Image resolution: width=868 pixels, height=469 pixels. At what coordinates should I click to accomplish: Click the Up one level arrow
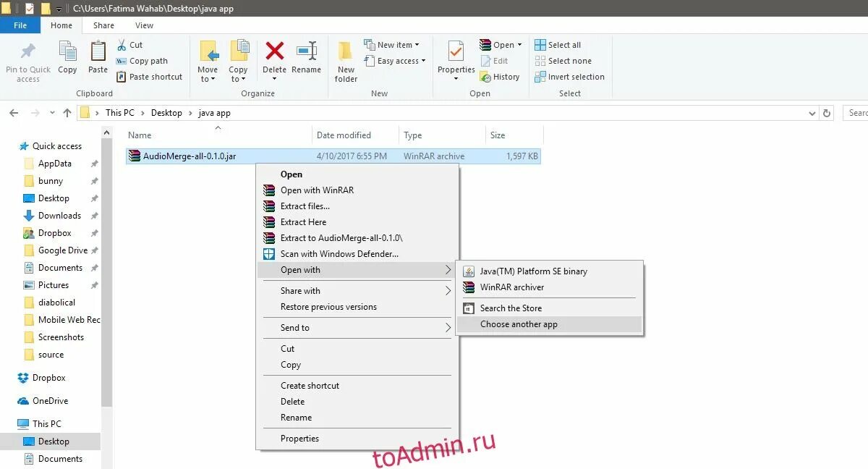click(67, 113)
